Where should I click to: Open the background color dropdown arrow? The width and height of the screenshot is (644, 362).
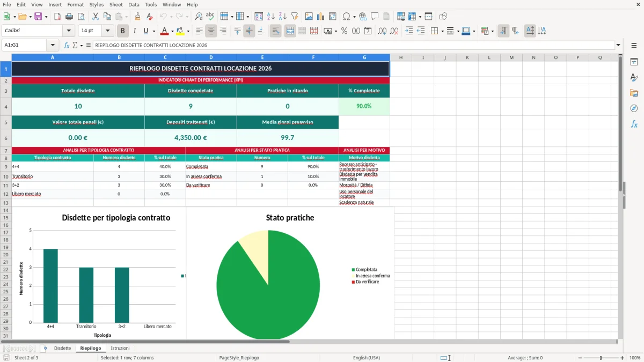tap(188, 31)
